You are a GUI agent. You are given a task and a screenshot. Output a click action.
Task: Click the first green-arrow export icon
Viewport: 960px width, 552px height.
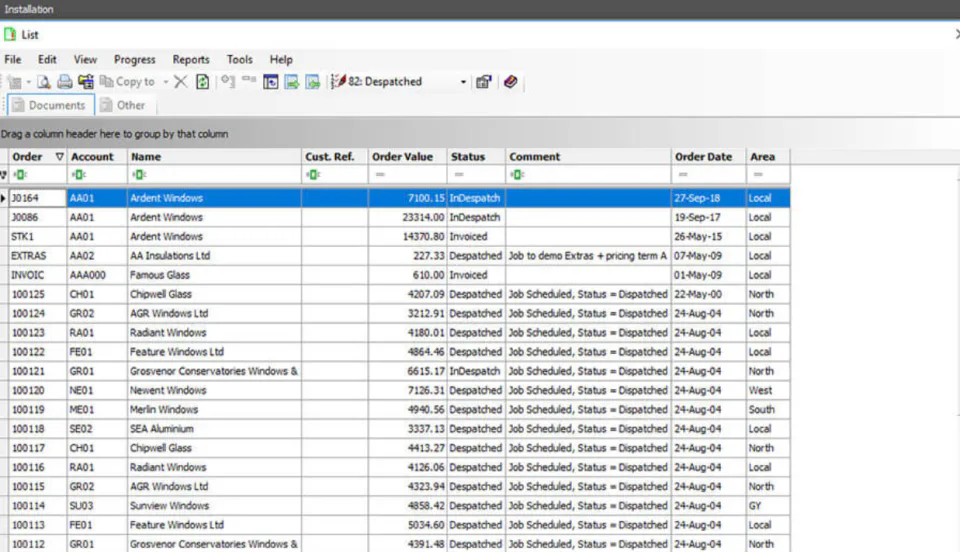coord(292,81)
